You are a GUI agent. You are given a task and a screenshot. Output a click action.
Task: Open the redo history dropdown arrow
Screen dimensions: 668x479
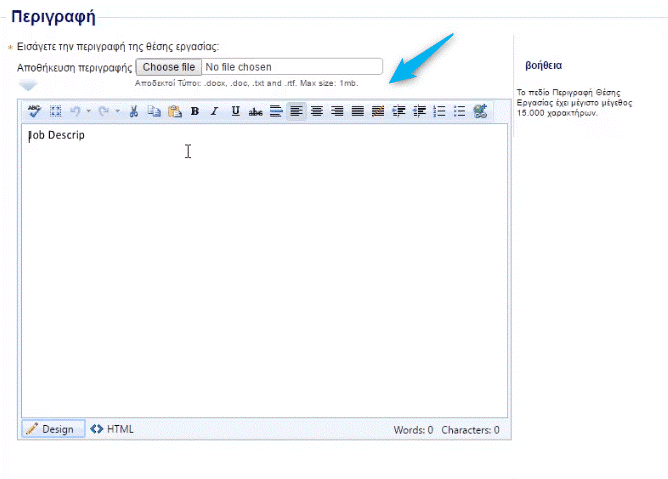point(117,111)
